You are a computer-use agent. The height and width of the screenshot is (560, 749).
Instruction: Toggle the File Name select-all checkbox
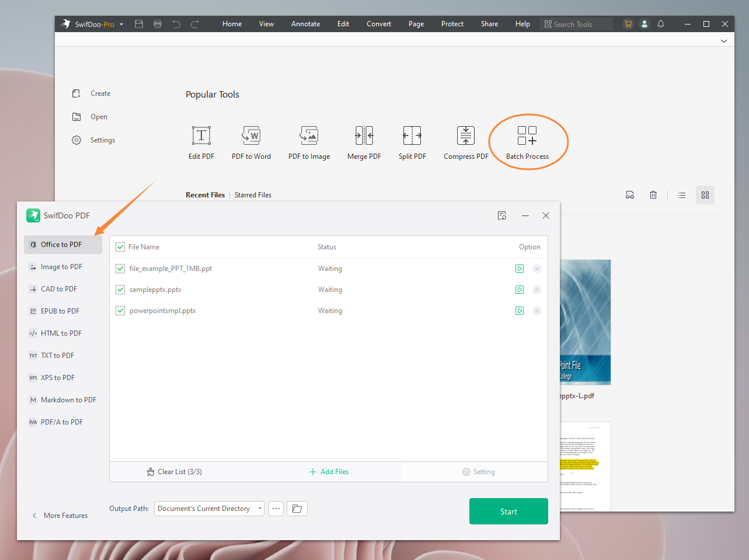click(x=120, y=247)
